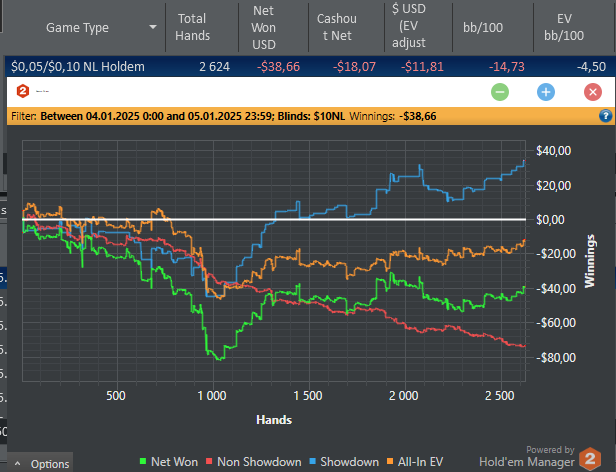Image resolution: width=616 pixels, height=472 pixels.
Task: Toggle the All-In EV orange legend swatch
Action: tap(390, 461)
